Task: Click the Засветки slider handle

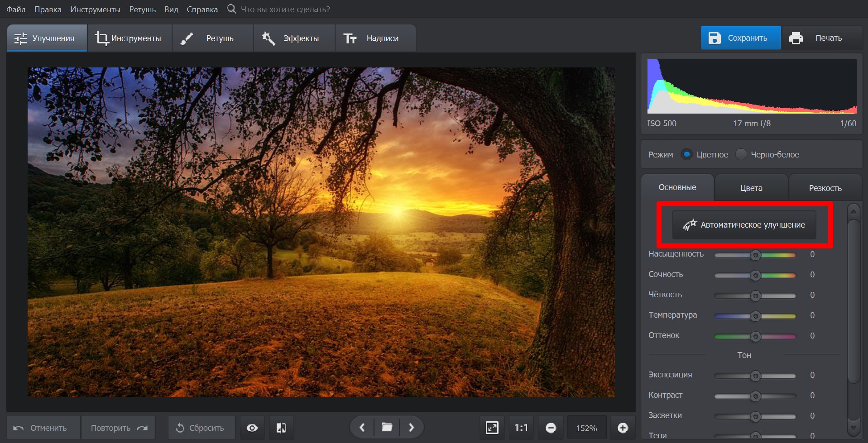Action: pos(755,417)
